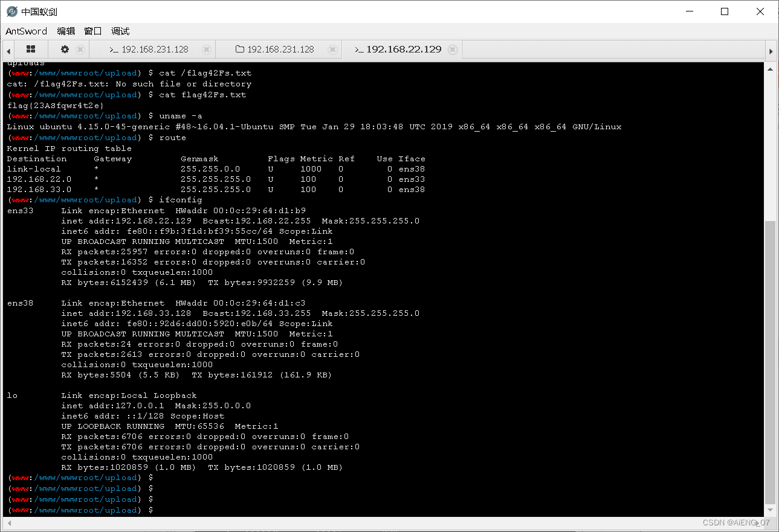This screenshot has width=779, height=532.
Task: Open the 窗口 menu
Action: [x=92, y=31]
